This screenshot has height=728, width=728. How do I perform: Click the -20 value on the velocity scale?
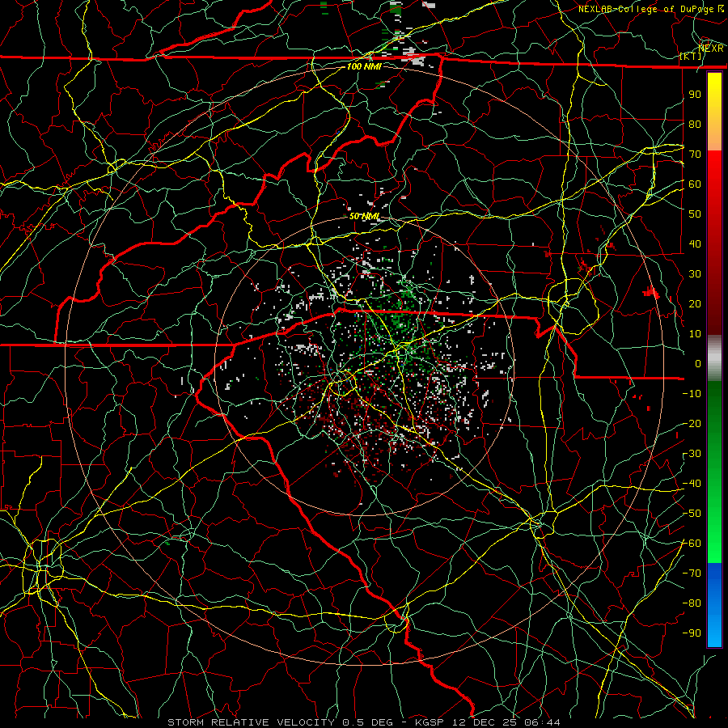pos(692,424)
